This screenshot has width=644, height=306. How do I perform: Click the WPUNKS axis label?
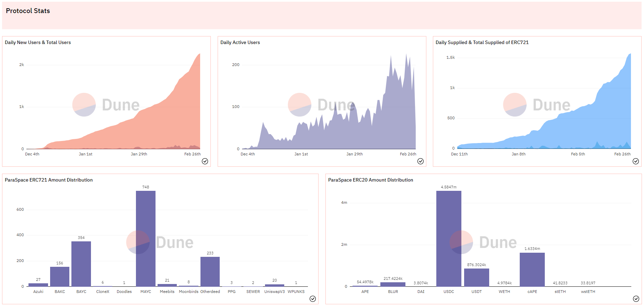pyautogui.click(x=296, y=292)
